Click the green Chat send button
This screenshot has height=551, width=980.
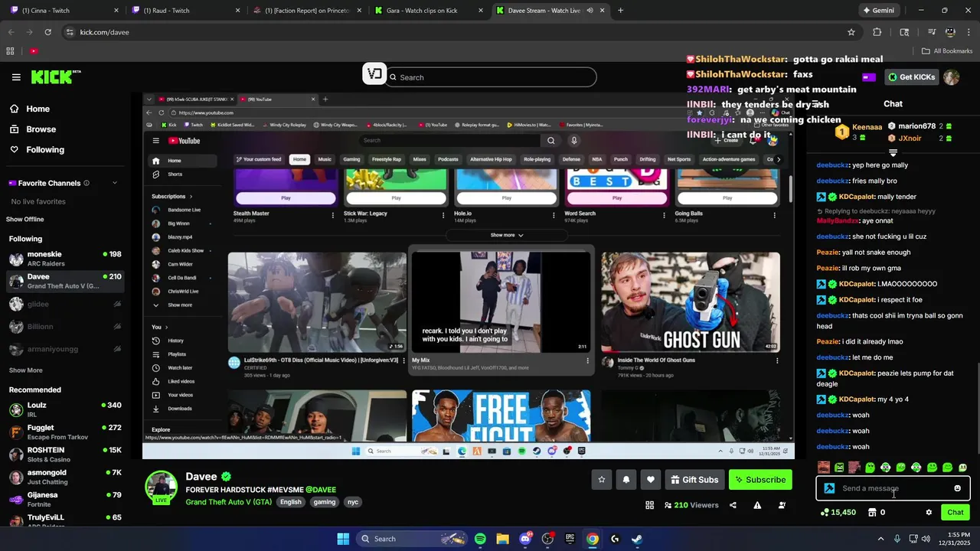(955, 513)
